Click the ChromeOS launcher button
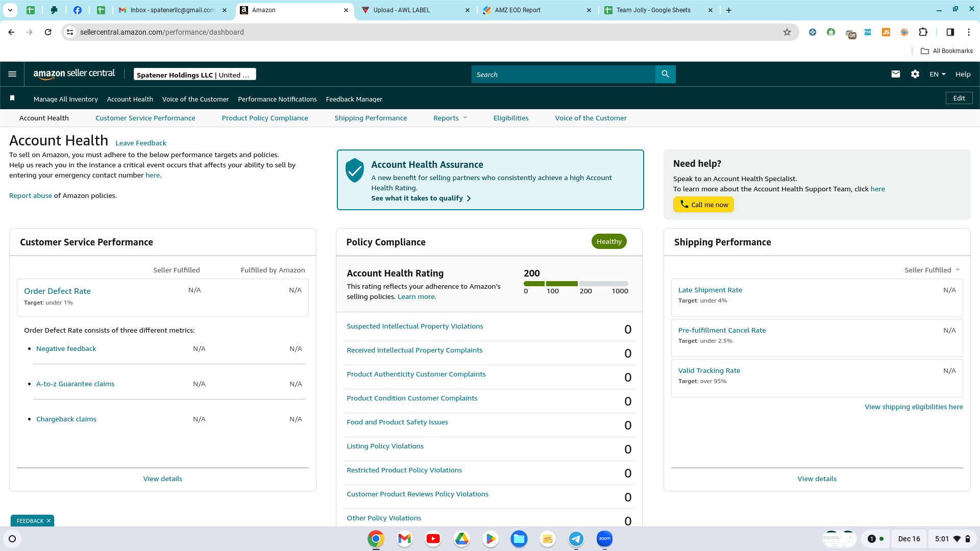 (x=12, y=539)
